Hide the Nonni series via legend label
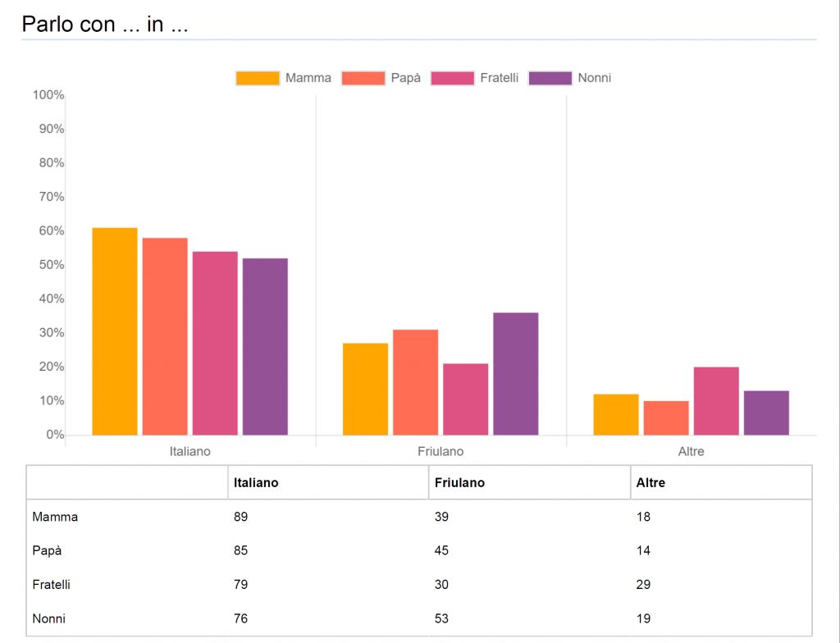 [595, 78]
